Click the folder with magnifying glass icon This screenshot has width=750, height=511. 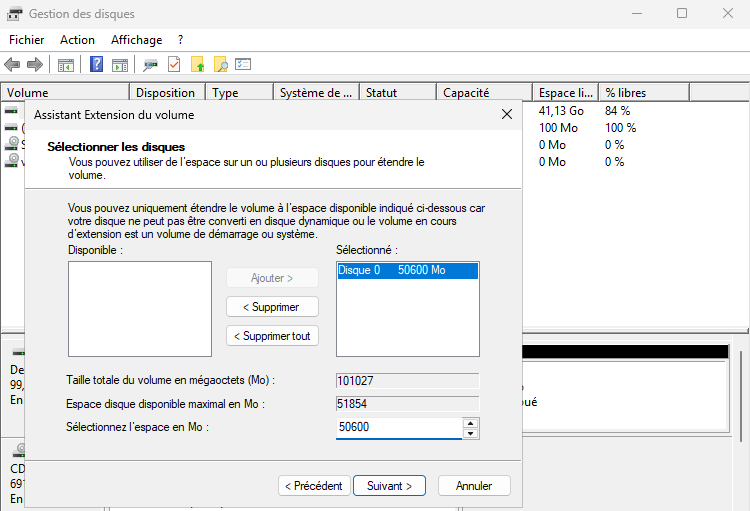(x=220, y=65)
